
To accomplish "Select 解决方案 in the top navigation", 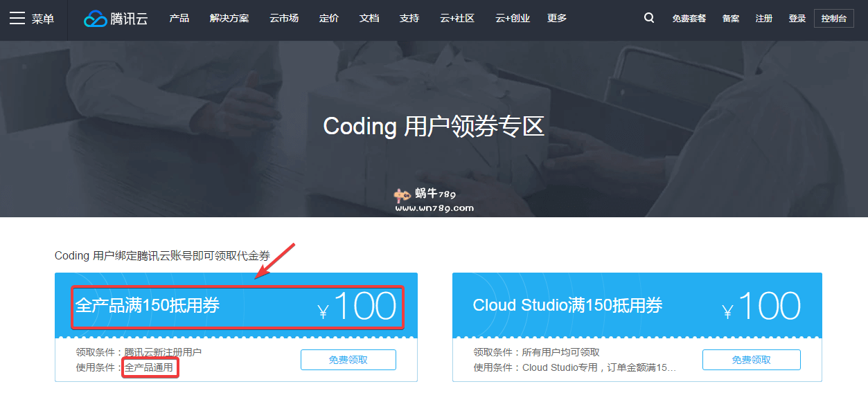I will [x=229, y=19].
